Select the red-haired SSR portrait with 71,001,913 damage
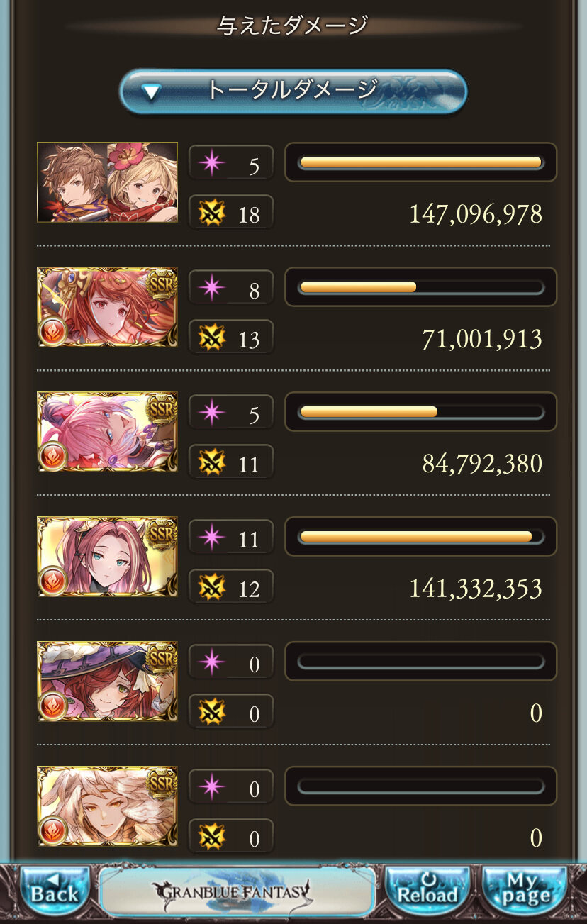587x924 pixels. [x=107, y=307]
